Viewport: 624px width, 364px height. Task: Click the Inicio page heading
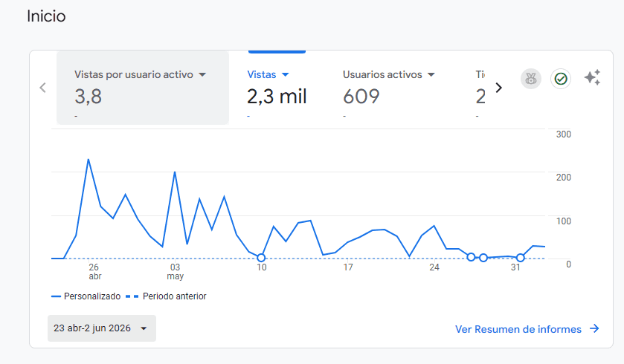tap(46, 16)
